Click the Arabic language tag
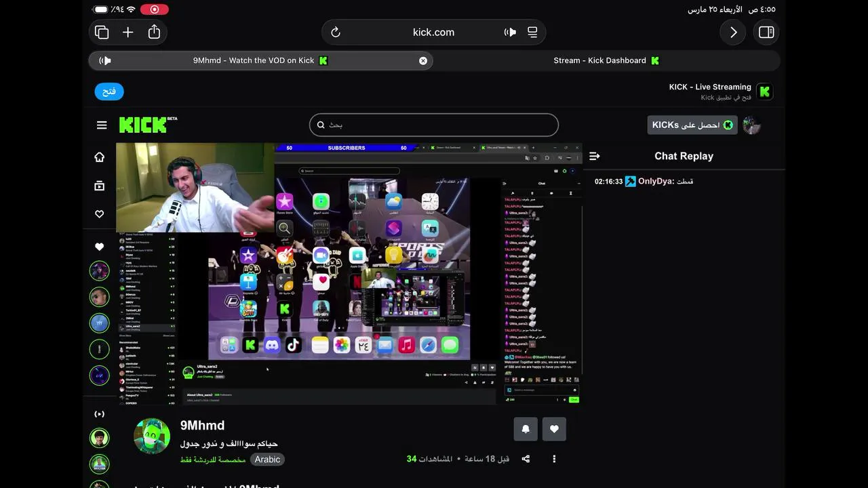 267,460
